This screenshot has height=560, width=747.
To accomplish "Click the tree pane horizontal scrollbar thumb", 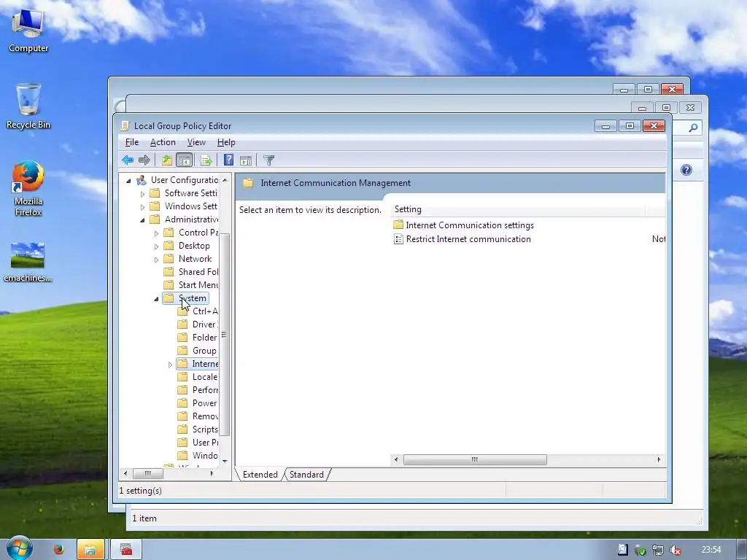I will tap(147, 473).
